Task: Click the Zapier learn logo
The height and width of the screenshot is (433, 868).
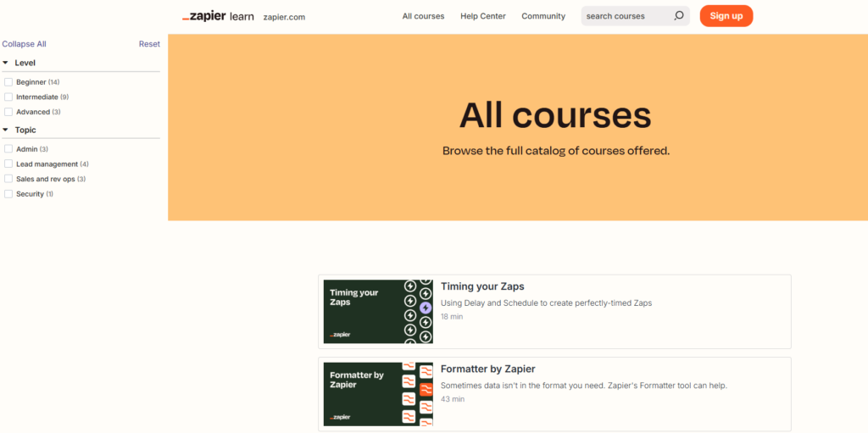Action: pos(218,17)
